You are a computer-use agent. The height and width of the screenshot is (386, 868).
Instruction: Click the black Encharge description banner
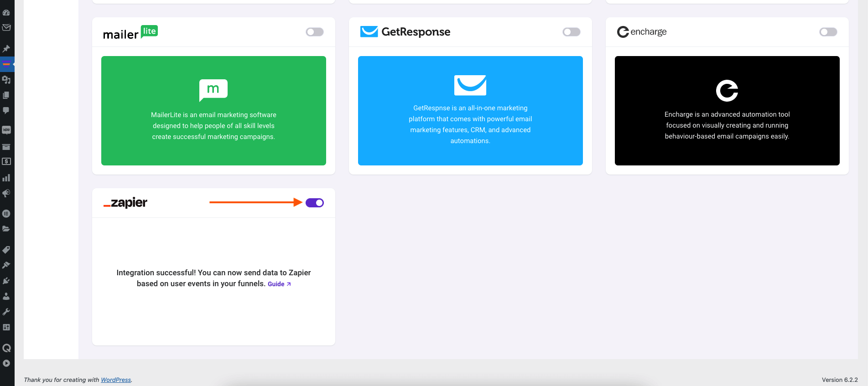(727, 111)
